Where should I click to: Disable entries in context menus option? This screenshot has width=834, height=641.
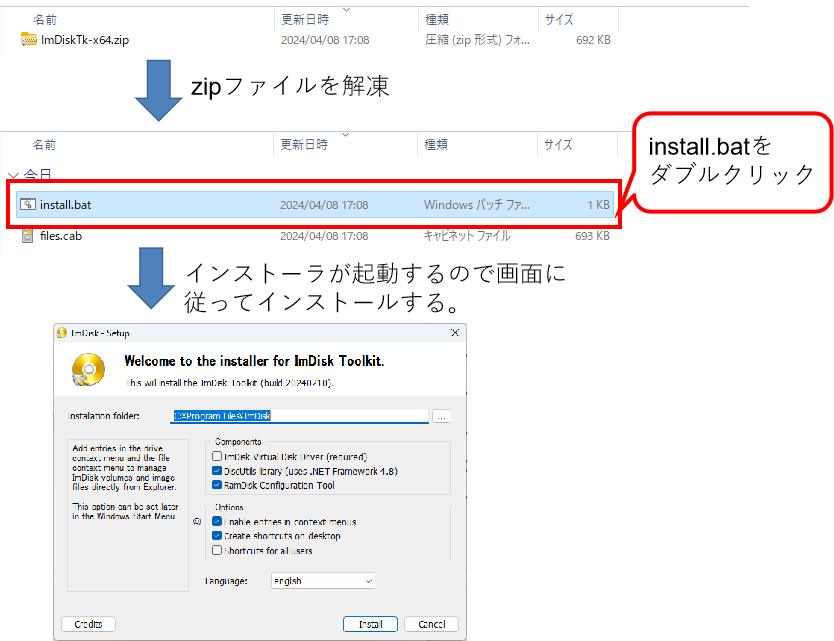coord(217,521)
